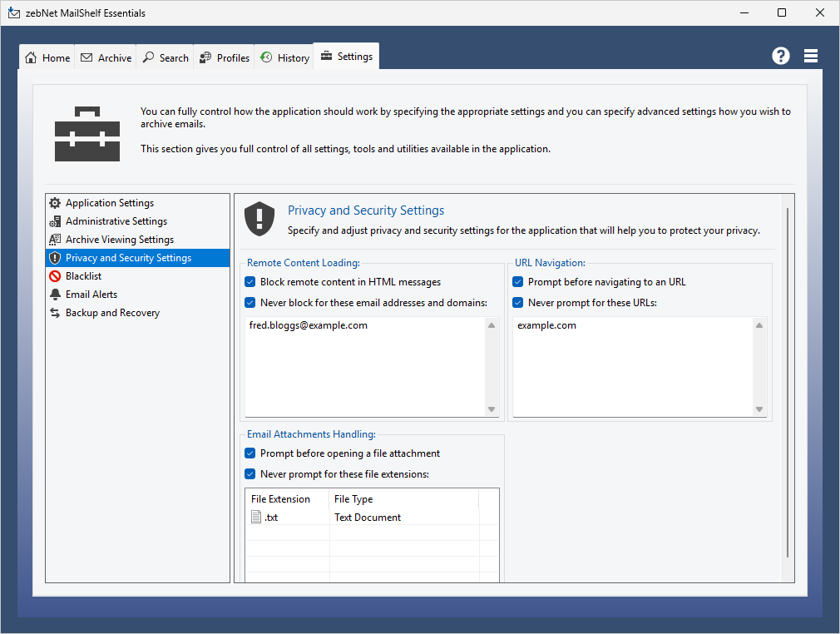
Task: Disable Prompt before opening a file attachment
Action: pos(250,453)
